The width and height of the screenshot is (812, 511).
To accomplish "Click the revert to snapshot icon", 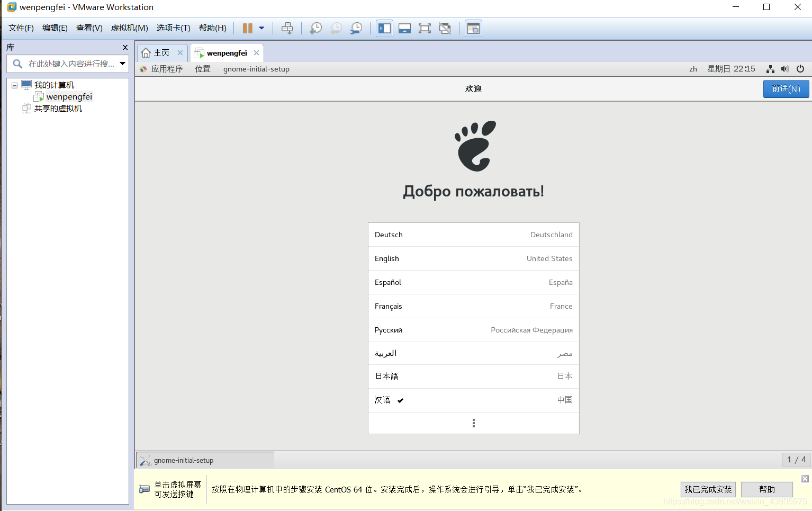I will (x=336, y=28).
